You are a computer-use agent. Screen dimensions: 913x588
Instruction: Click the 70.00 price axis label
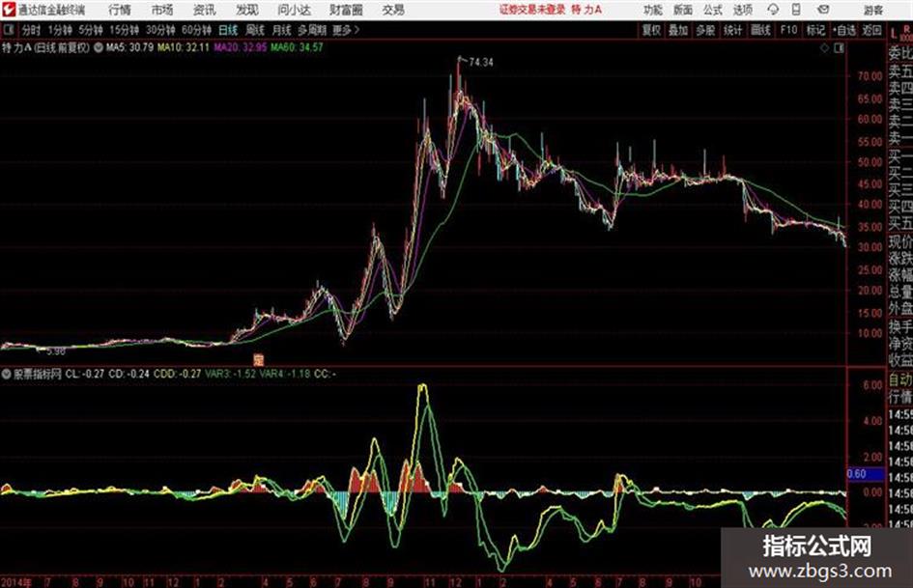[x=870, y=75]
